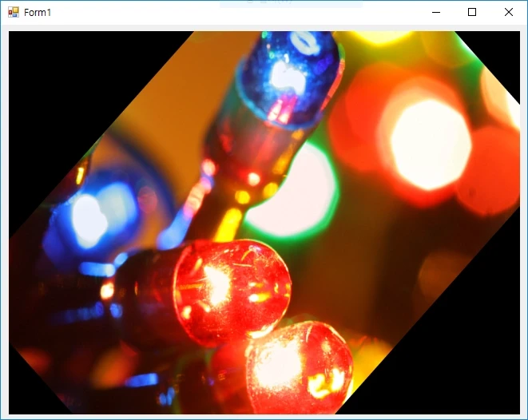Click the yellow highlight on the wire socket

point(232,216)
